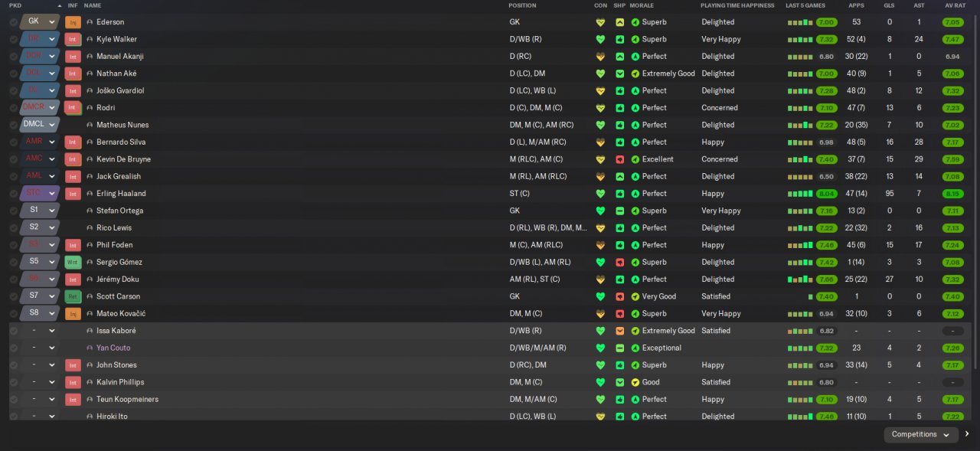The image size is (980, 451).
Task: Tick the selection circle for Kyle Walker
Action: 13,39
